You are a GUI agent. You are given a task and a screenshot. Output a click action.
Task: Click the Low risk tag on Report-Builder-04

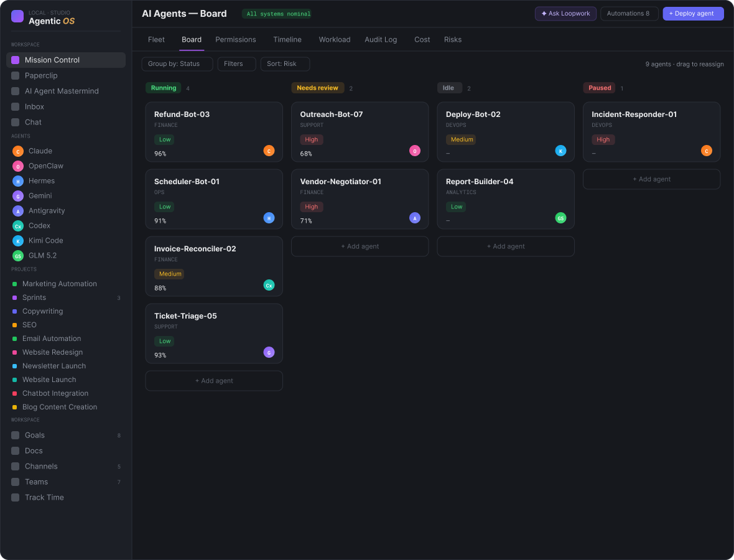point(457,207)
